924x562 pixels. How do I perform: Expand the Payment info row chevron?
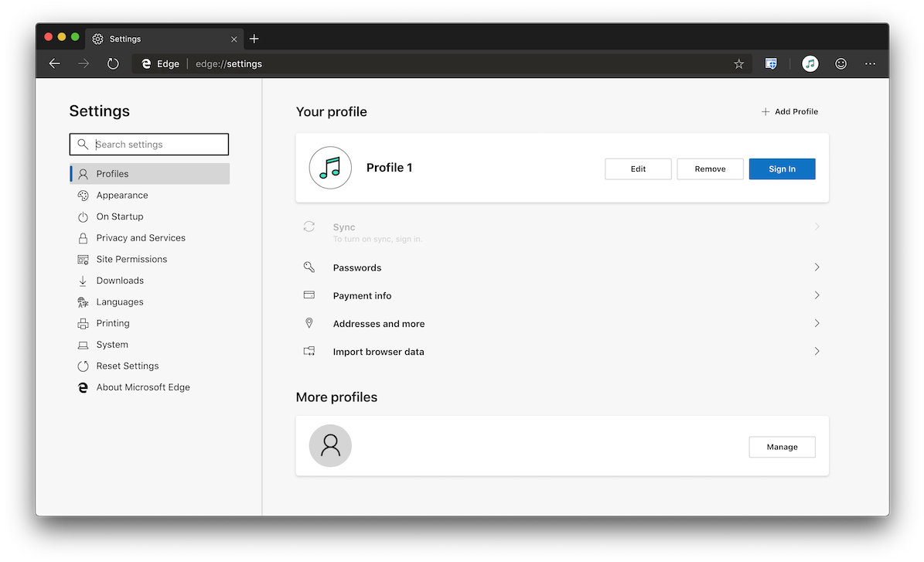coord(817,295)
